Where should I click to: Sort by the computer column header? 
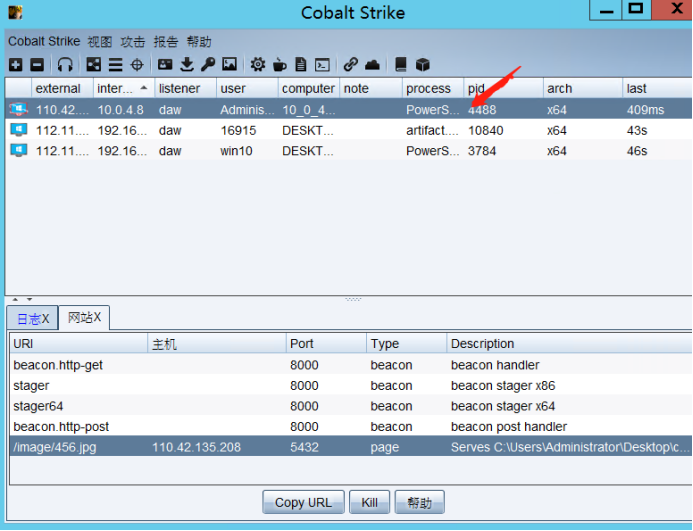309,88
